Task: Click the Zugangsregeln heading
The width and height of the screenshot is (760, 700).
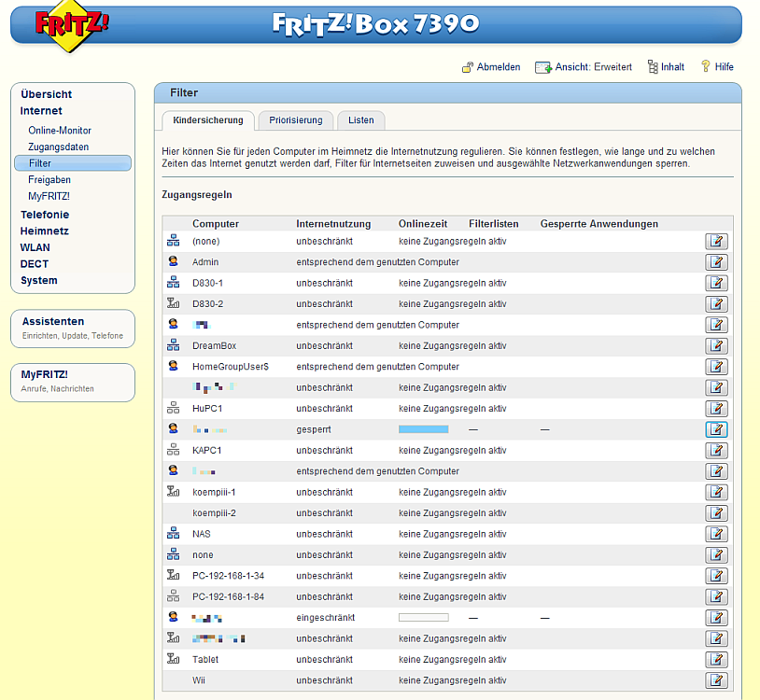Action: 197,195
